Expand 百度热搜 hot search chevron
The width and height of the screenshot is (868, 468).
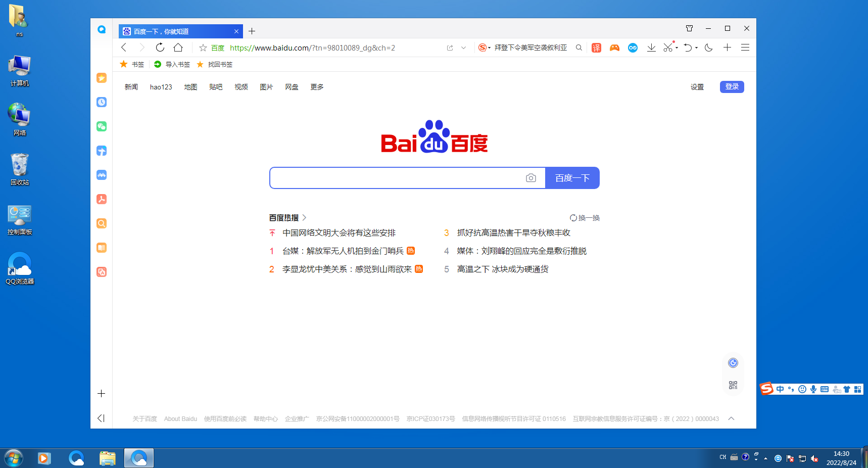(x=304, y=218)
